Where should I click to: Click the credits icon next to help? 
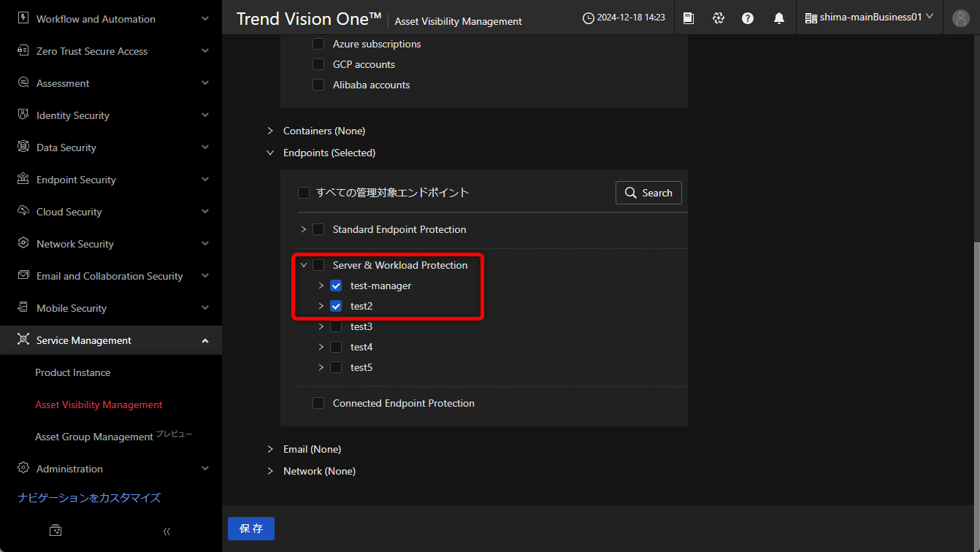[x=719, y=18]
